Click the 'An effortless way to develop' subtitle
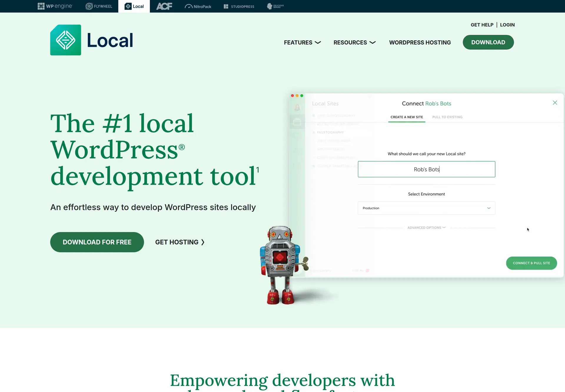The height and width of the screenshot is (392, 565). (153, 207)
